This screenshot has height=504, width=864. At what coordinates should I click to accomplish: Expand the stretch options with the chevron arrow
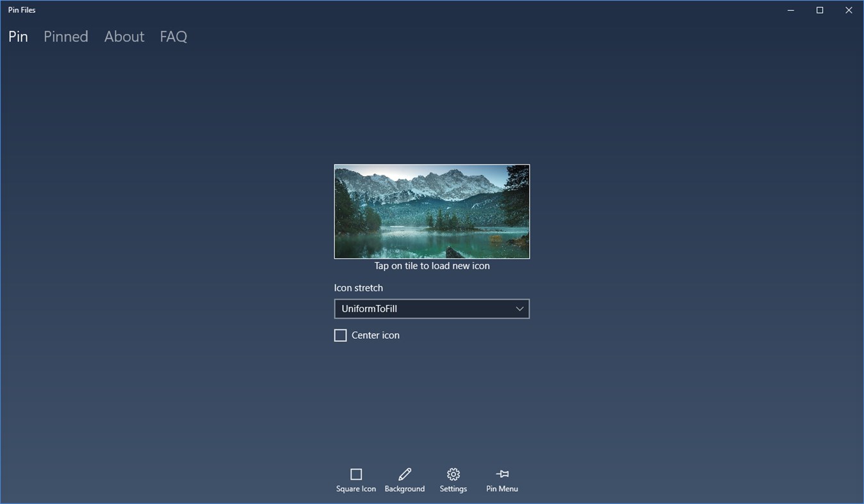pyautogui.click(x=519, y=309)
